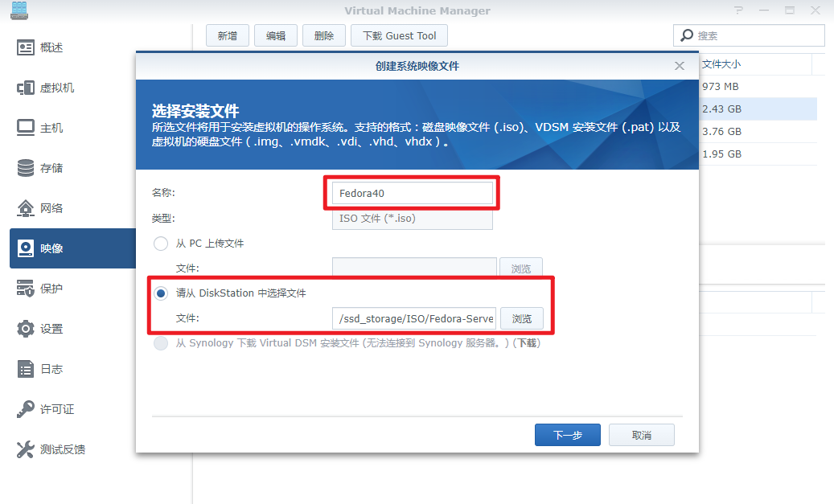This screenshot has height=504, width=834.
Task: Open the 许可证 license key icon
Action: [x=26, y=409]
